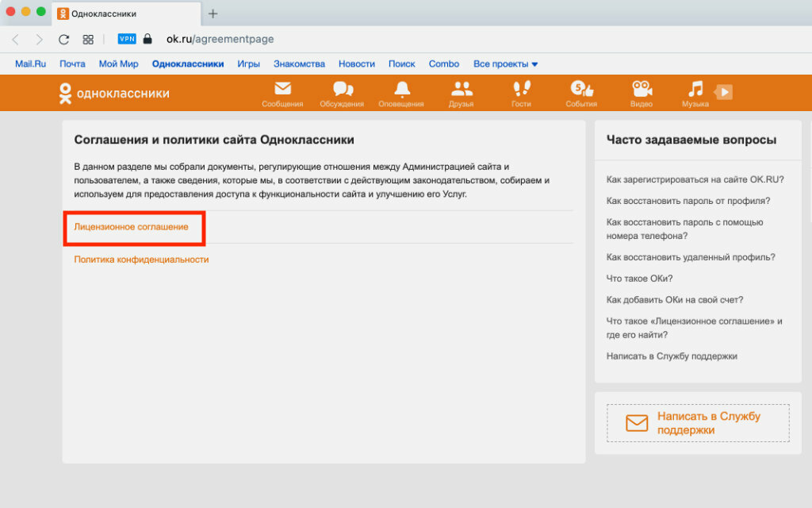Screen dimensions: 812x508
Task: Open the Музыка music note icon
Action: [695, 94]
